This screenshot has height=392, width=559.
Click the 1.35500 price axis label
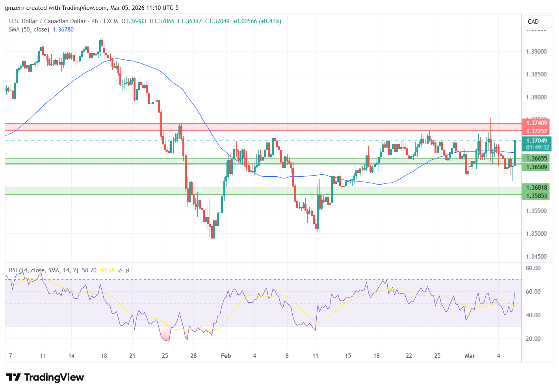coord(537,211)
